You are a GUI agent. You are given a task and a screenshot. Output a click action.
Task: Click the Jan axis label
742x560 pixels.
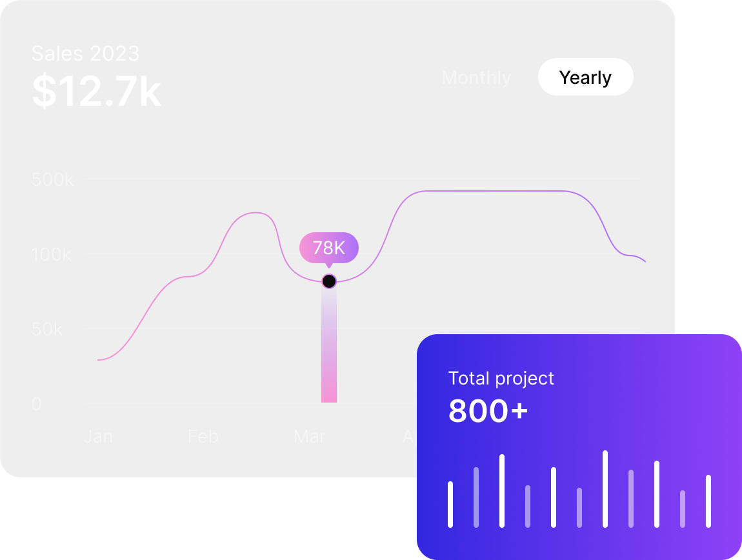(98, 436)
